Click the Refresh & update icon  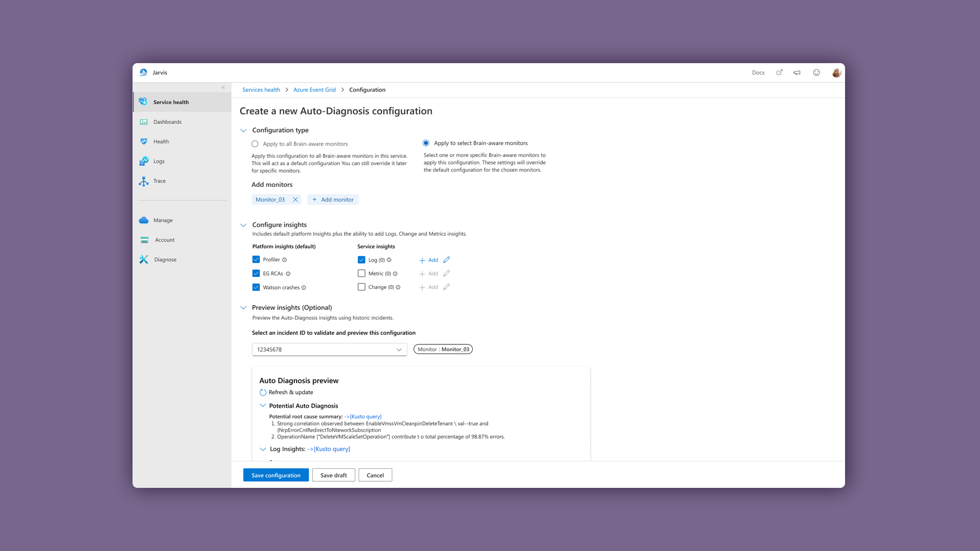click(x=263, y=392)
